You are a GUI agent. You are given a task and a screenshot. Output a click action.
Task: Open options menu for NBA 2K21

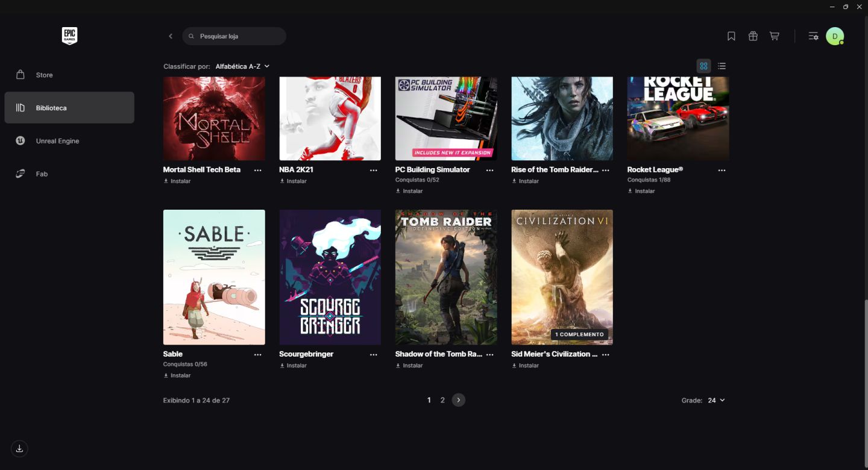(374, 171)
